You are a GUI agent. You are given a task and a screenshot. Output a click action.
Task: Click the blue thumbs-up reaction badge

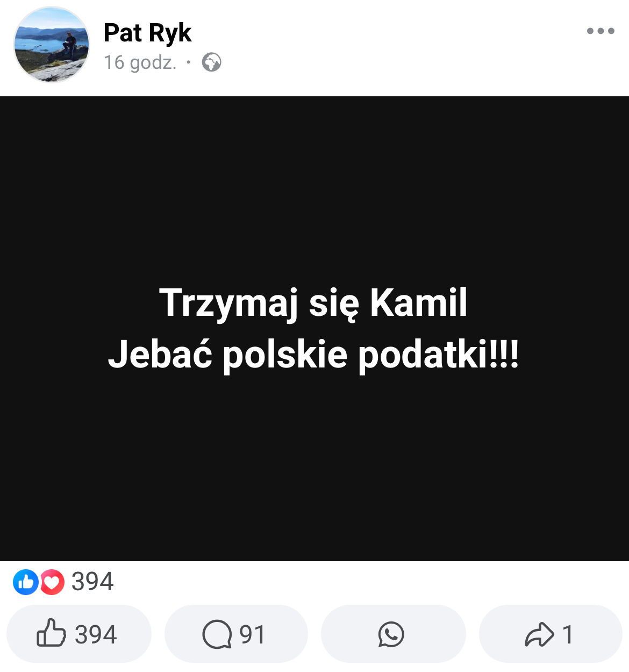tap(25, 582)
